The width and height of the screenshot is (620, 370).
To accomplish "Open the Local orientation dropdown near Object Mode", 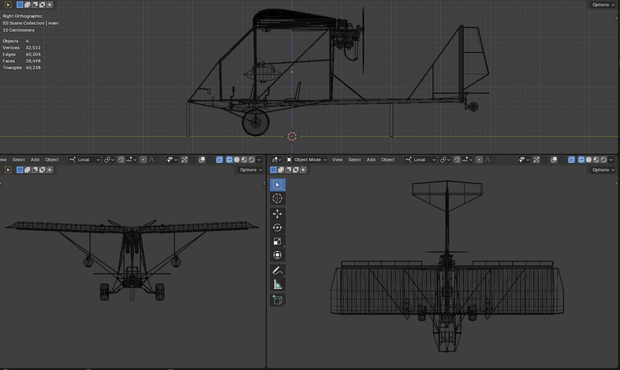I will coord(420,160).
